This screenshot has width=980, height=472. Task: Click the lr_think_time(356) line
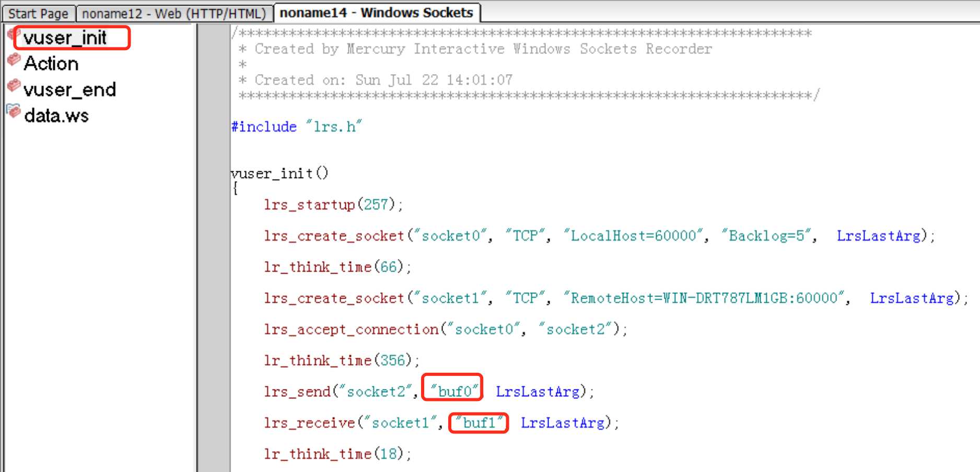click(x=342, y=360)
